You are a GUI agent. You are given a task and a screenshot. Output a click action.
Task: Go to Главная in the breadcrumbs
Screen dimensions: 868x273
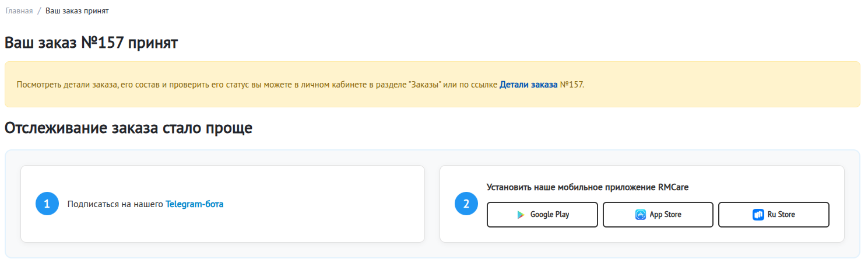pos(19,11)
